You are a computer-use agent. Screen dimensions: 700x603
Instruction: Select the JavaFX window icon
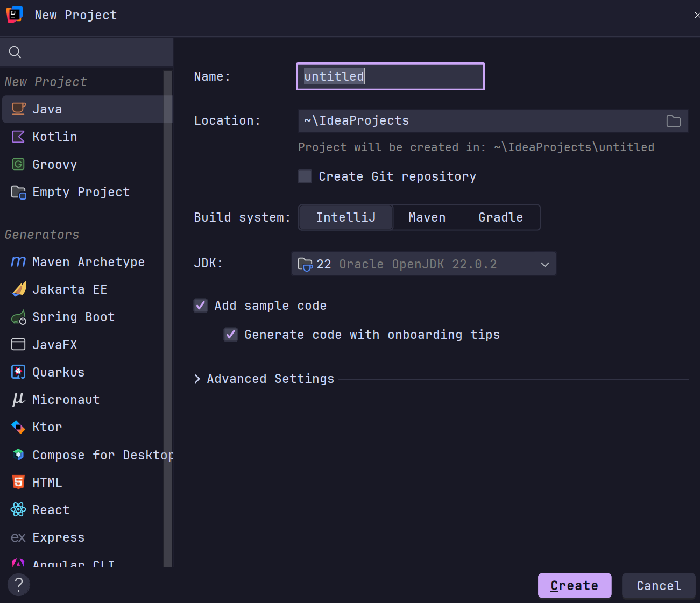[x=18, y=344]
